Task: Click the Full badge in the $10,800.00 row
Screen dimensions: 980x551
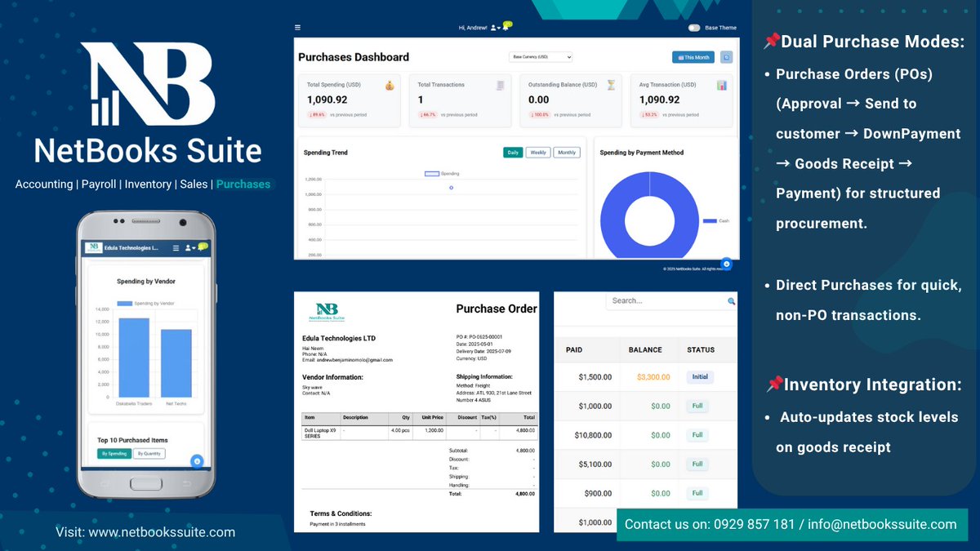Action: (697, 435)
